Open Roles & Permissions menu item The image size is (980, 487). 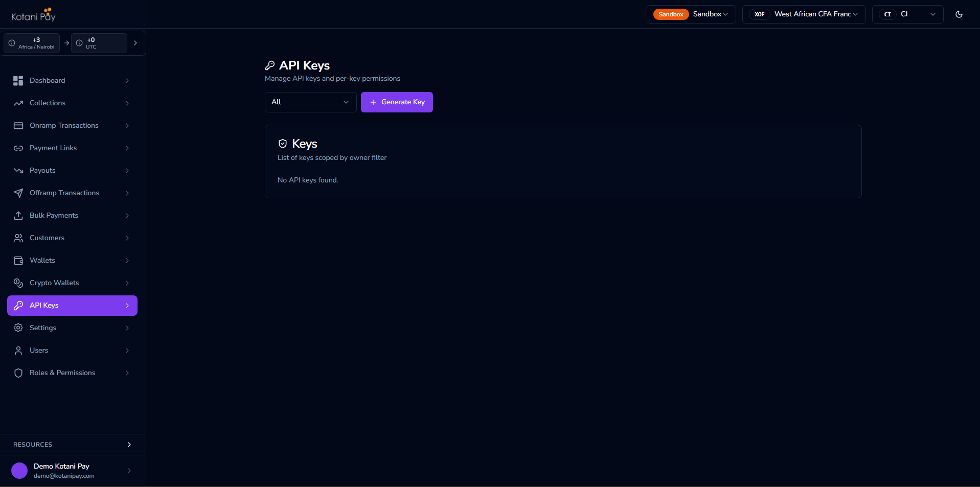tap(72, 373)
